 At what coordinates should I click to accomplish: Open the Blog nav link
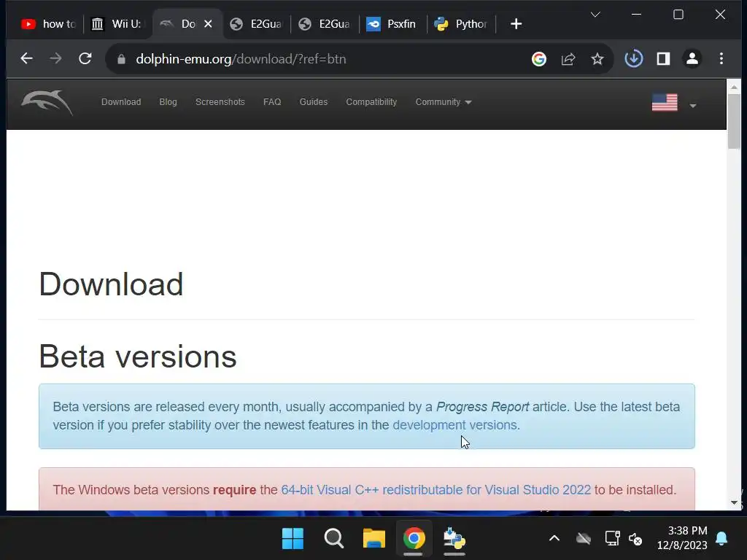[x=168, y=102]
